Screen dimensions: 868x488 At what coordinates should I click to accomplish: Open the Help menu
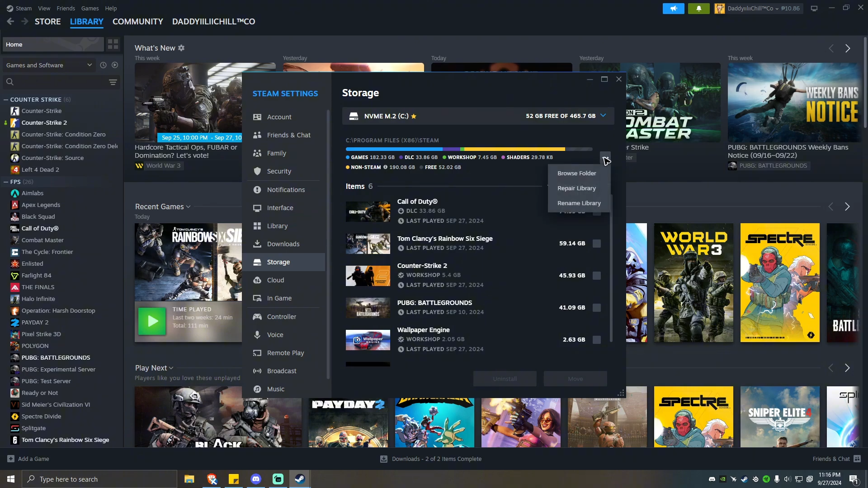pos(111,8)
